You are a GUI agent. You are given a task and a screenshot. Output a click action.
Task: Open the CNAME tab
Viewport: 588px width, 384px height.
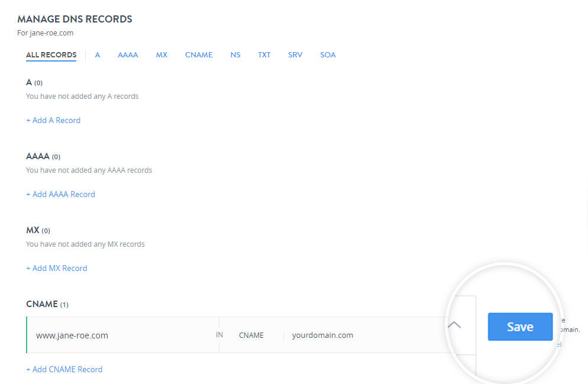coord(199,55)
